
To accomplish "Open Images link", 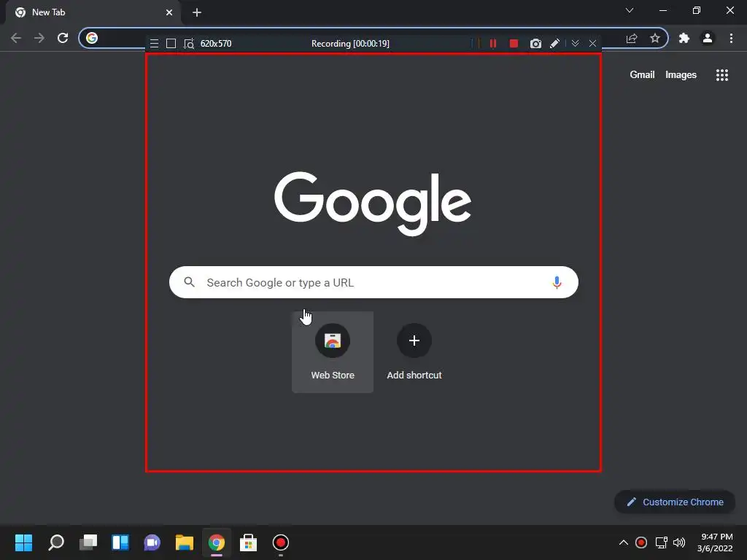I will coord(681,75).
